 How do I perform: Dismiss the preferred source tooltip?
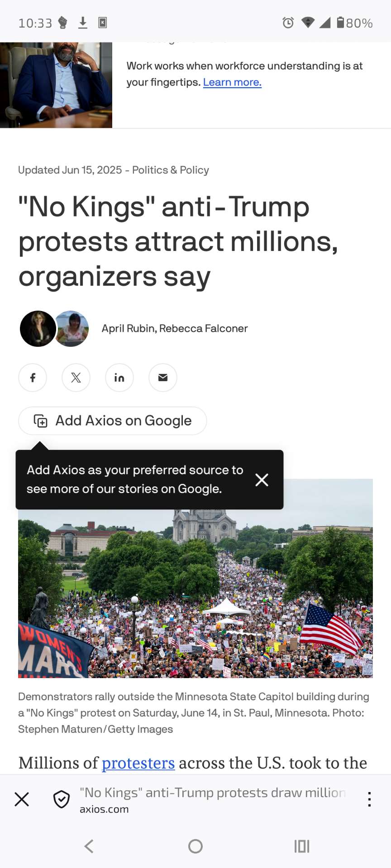pos(262,480)
